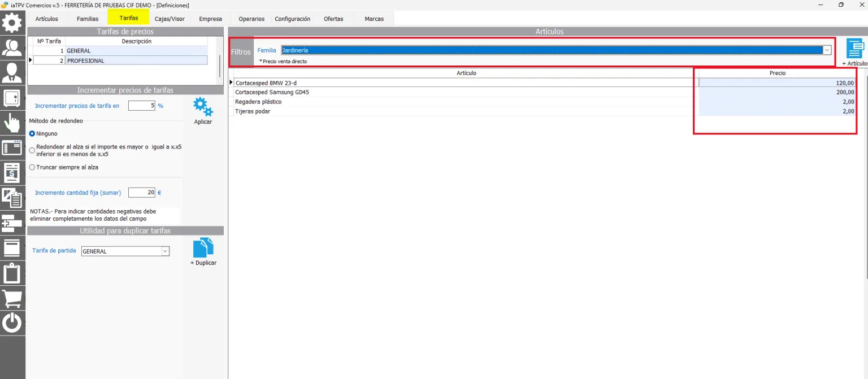The height and width of the screenshot is (379, 868).
Task: Open the Ofertas tab
Action: 333,19
